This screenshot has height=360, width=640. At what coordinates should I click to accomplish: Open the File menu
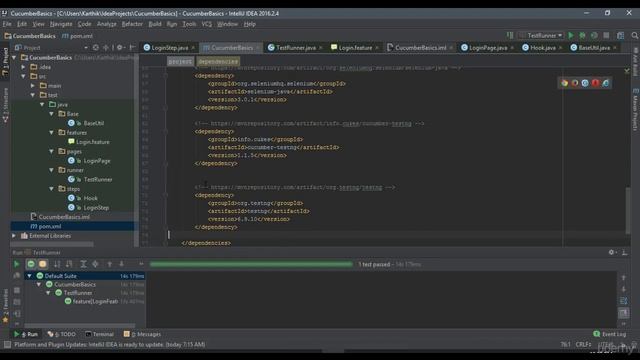[7, 24]
